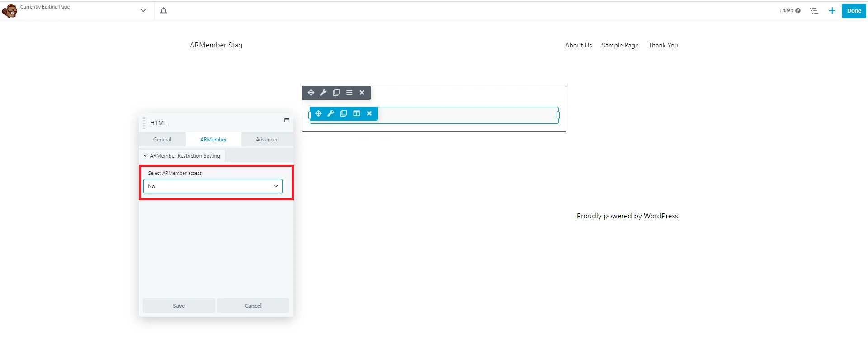The width and height of the screenshot is (868, 353).
Task: Click the plus icon to add content
Action: click(x=832, y=11)
